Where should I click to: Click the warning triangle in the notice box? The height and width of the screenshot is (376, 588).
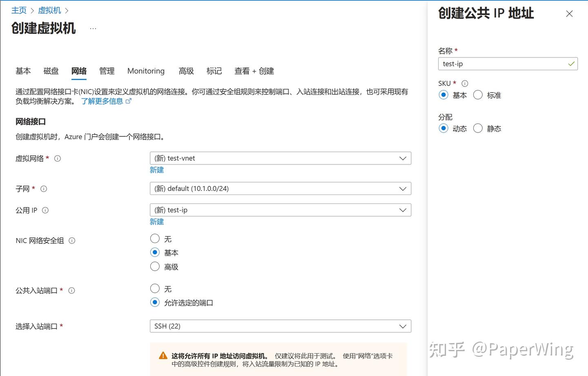[x=163, y=355]
